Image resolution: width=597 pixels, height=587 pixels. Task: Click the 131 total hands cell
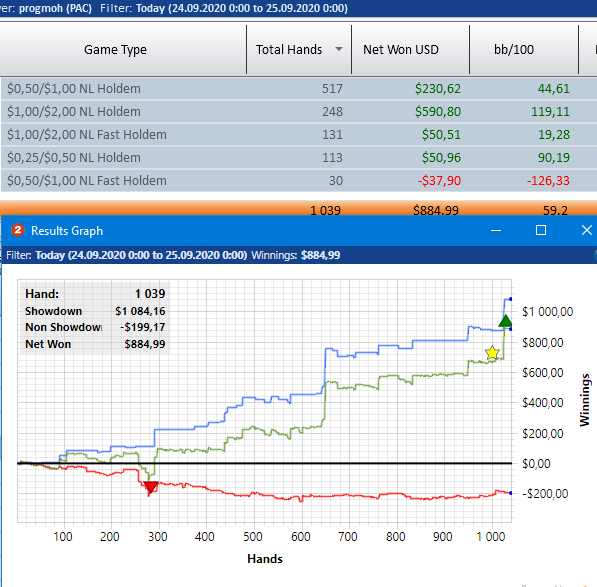point(332,134)
